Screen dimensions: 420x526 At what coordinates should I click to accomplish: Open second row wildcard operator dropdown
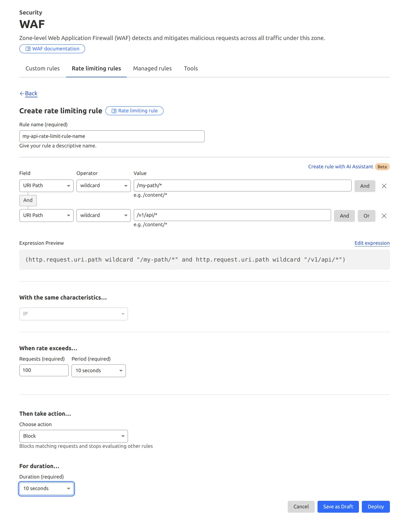pyautogui.click(x=103, y=215)
